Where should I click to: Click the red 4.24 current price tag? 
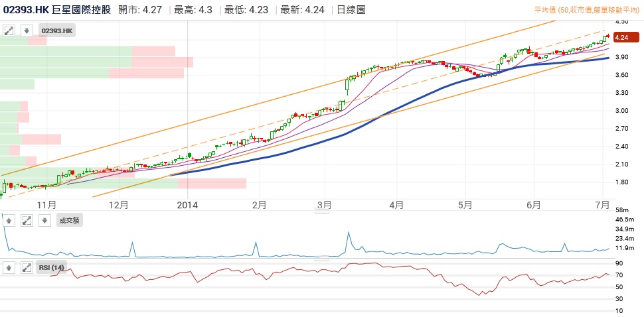pyautogui.click(x=623, y=38)
